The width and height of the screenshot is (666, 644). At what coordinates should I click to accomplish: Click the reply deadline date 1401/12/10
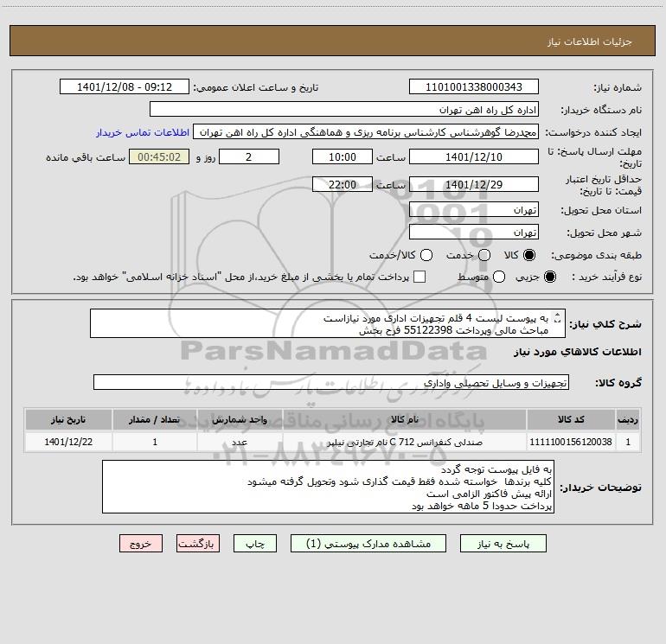(474, 156)
